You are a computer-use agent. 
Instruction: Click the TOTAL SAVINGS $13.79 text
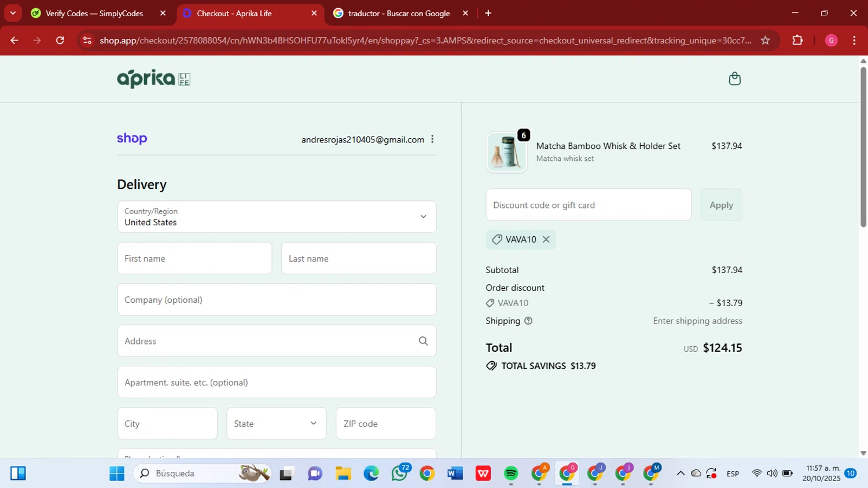[549, 366]
